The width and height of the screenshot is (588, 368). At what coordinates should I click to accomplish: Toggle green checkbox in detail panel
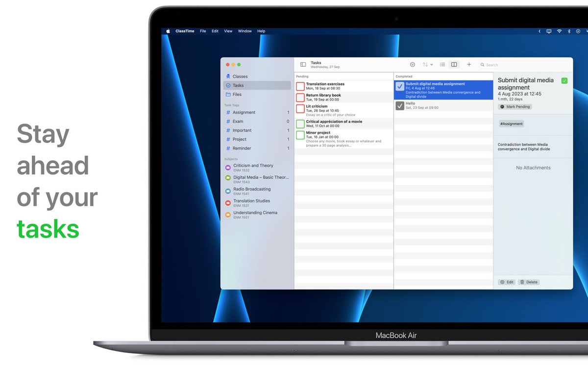pyautogui.click(x=564, y=80)
